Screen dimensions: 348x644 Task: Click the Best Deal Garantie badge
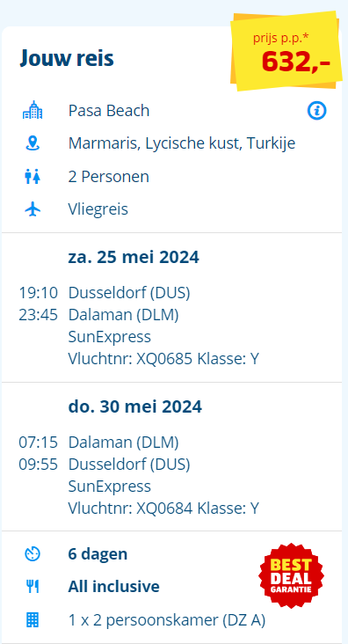tap(292, 575)
